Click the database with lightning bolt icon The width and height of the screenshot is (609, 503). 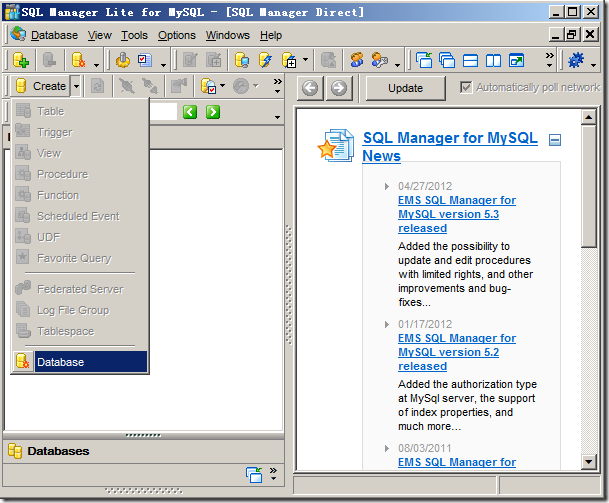[x=265, y=60]
